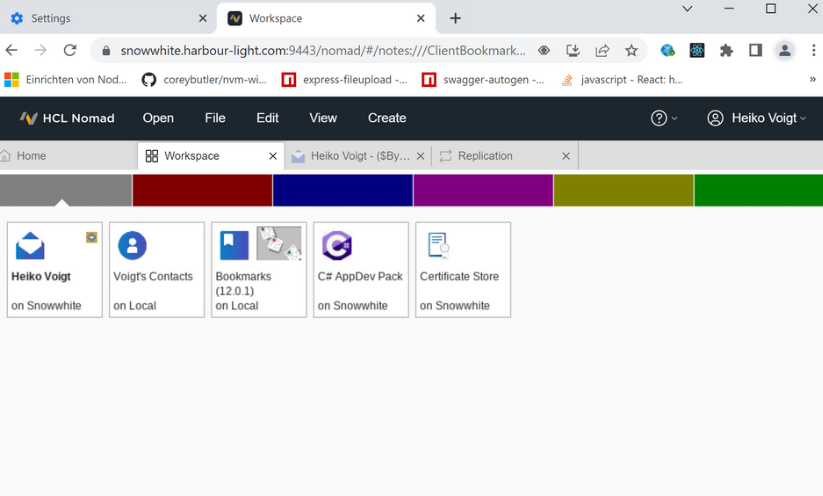Select the gray workspace page tab

point(66,190)
